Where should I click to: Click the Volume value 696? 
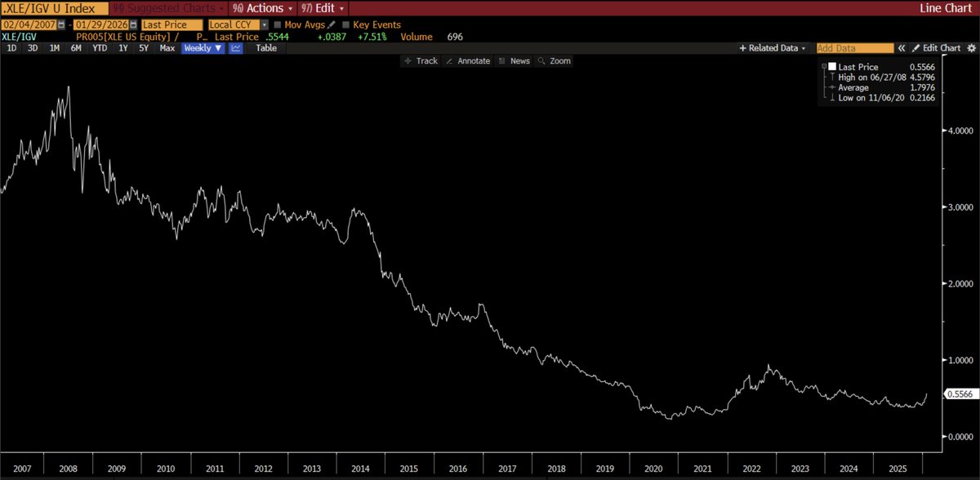tap(453, 37)
